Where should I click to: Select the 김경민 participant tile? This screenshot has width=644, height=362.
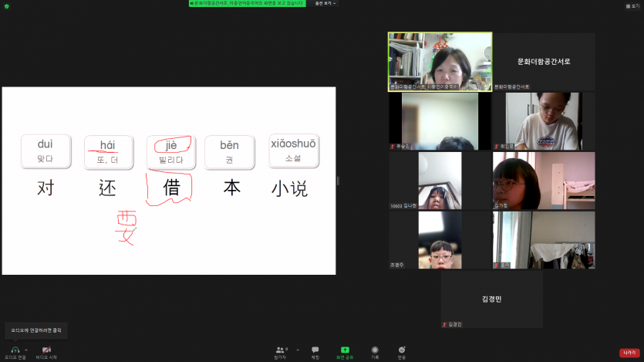click(491, 299)
